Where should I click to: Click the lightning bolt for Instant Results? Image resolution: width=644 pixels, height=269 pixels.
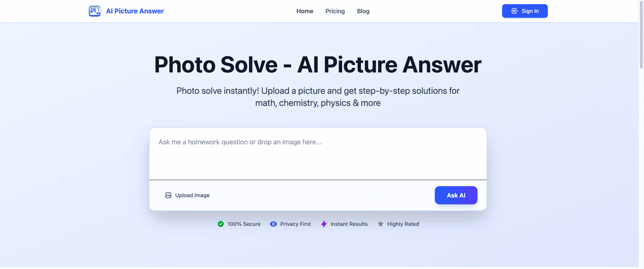(324, 224)
